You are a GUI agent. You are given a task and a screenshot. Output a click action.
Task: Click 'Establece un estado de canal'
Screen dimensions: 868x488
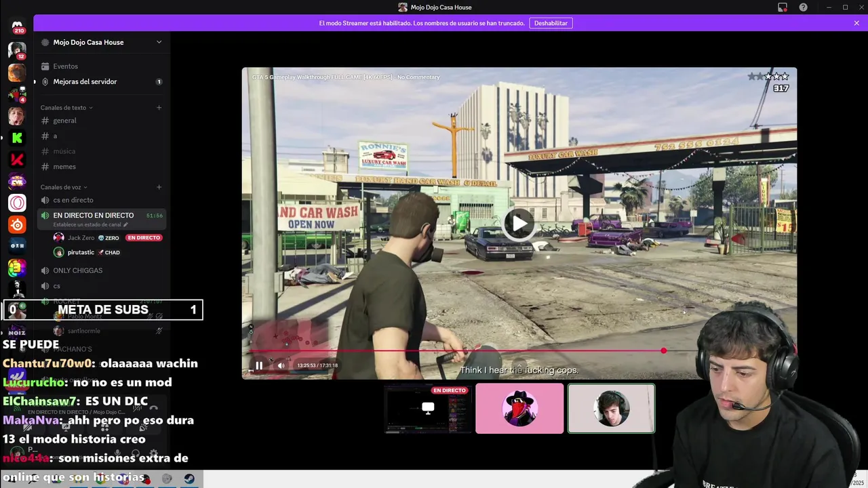point(91,224)
